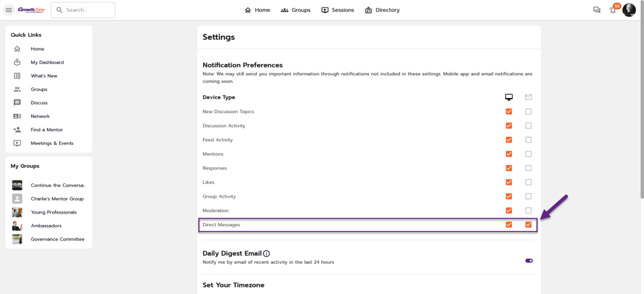This screenshot has width=644, height=294.
Task: Go to the Groups navigation tab
Action: [296, 10]
